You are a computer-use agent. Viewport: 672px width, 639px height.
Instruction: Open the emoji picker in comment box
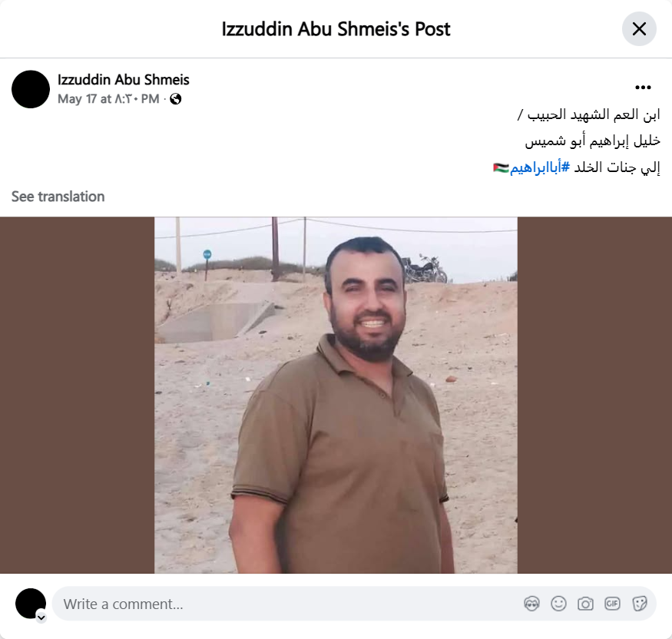click(558, 604)
